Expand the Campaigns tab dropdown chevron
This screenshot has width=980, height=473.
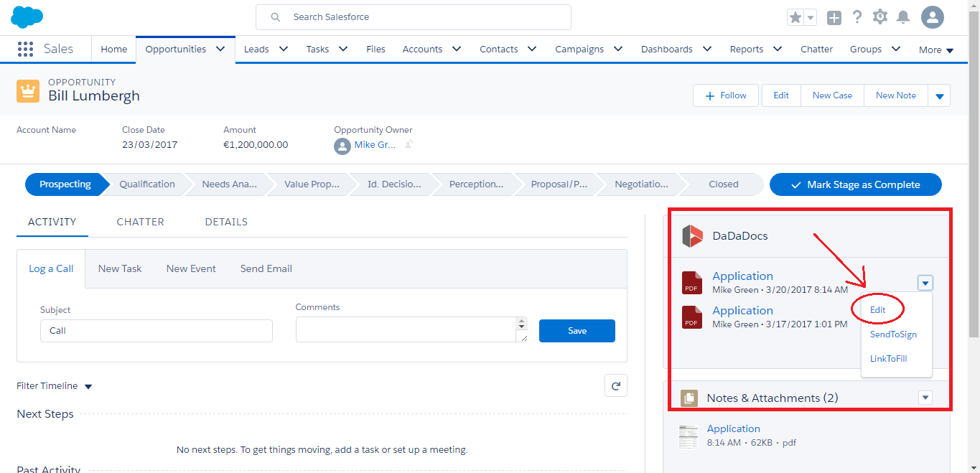coord(618,49)
